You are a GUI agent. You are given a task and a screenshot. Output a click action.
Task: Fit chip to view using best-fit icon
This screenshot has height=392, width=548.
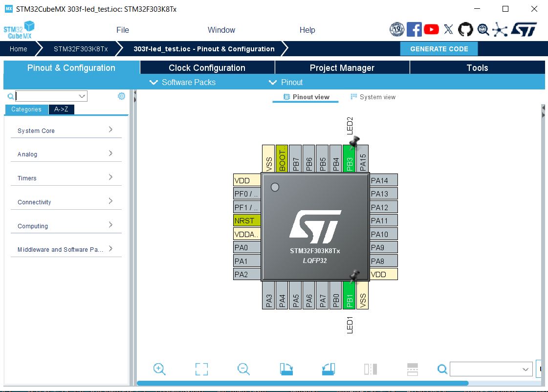201,369
